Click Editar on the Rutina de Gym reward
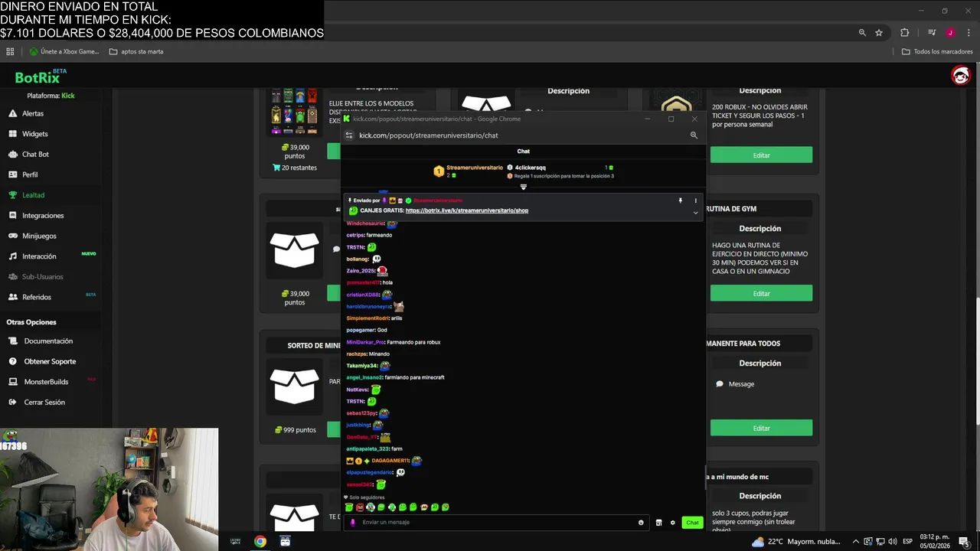Screen dimensions: 980x551 coord(761,293)
